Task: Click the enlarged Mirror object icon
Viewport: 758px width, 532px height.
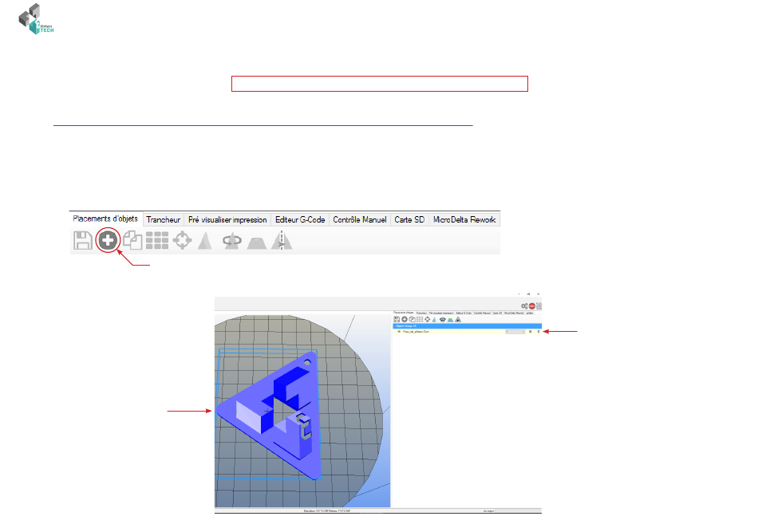Action: 282,240
